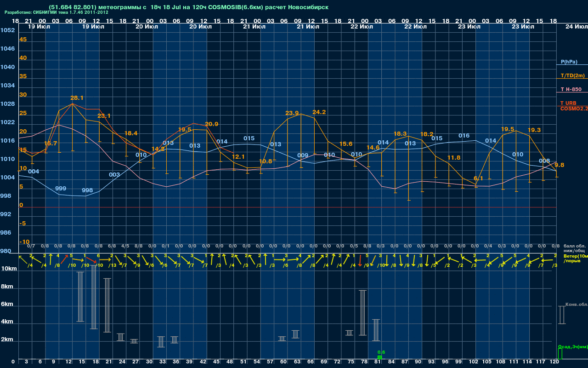Click the 009 pressure label on the curve
The height and width of the screenshot is (368, 588).
pyautogui.click(x=303, y=155)
